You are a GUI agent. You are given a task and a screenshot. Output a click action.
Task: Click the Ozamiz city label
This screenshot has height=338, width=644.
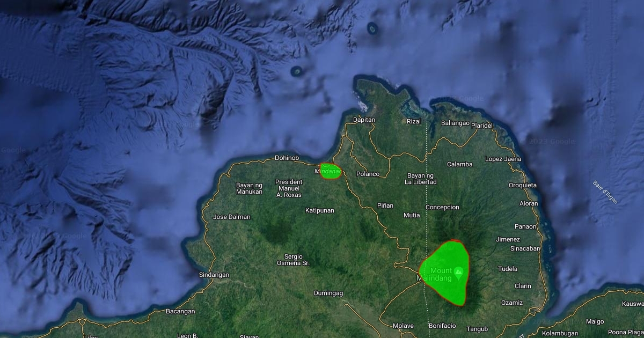pyautogui.click(x=512, y=303)
